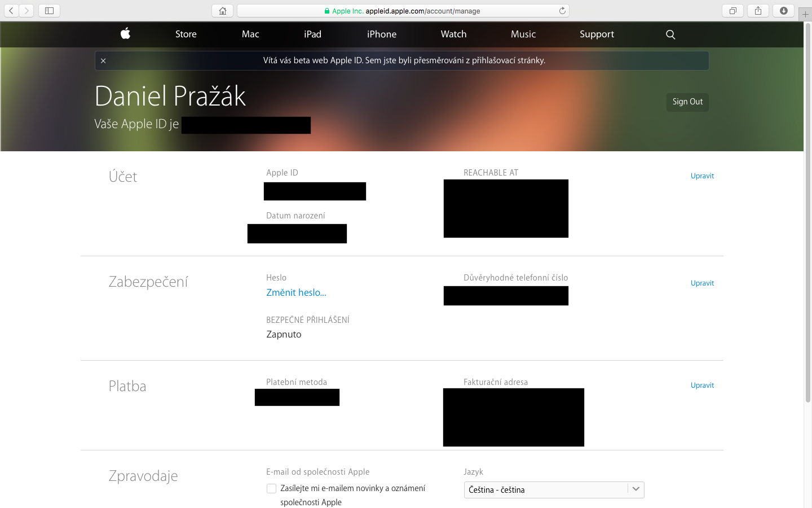Open the Music menu item

tap(523, 34)
